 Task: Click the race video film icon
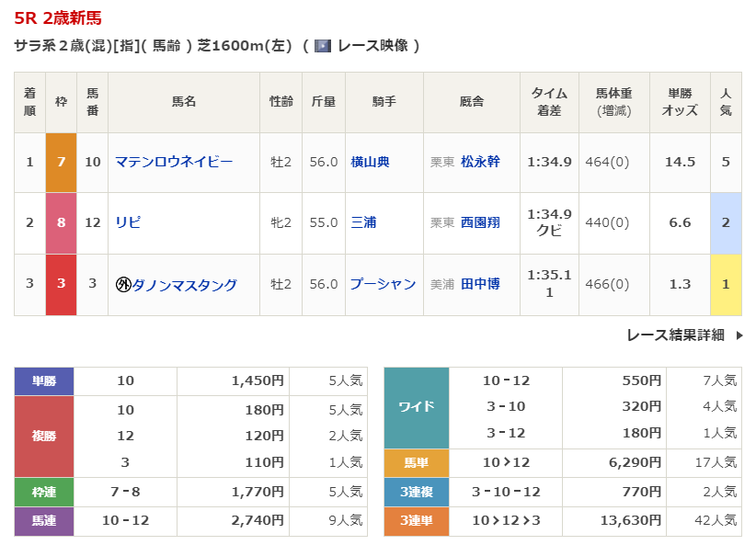coord(323,45)
